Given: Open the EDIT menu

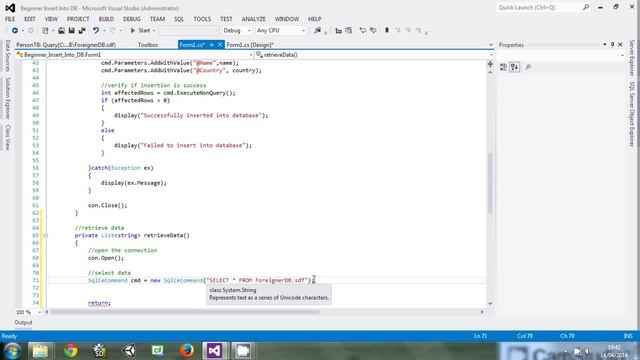Looking at the screenshot, I should pyautogui.click(x=30, y=19).
